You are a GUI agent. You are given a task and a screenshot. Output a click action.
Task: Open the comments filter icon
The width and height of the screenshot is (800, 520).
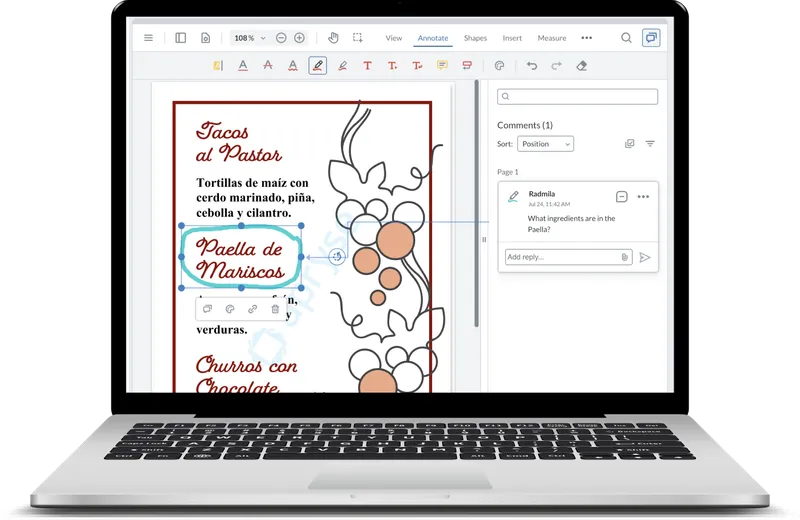(x=650, y=144)
